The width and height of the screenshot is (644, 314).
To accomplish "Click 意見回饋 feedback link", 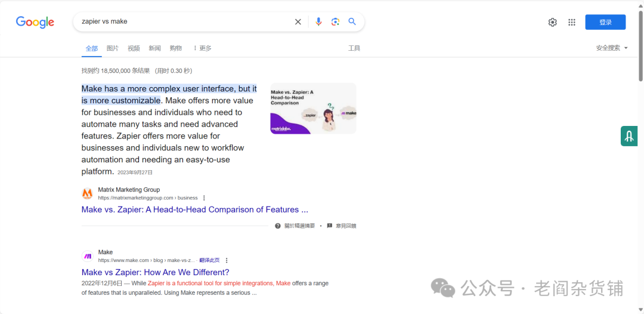I will (346, 226).
